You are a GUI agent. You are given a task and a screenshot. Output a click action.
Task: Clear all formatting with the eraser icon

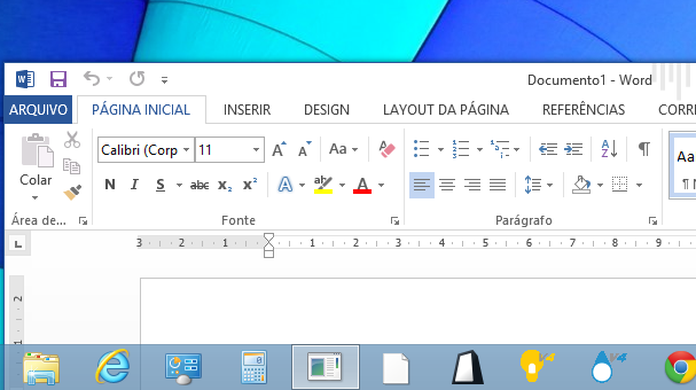pos(387,149)
